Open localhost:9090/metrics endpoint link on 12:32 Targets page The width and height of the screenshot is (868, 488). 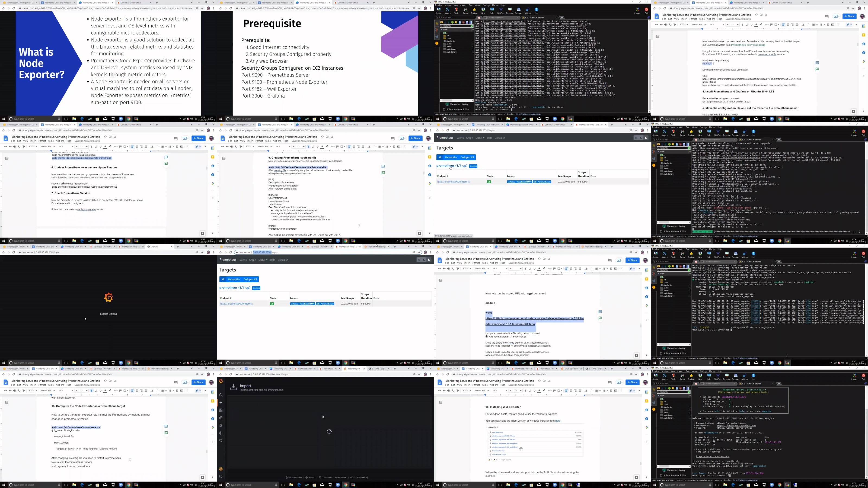coord(453,182)
